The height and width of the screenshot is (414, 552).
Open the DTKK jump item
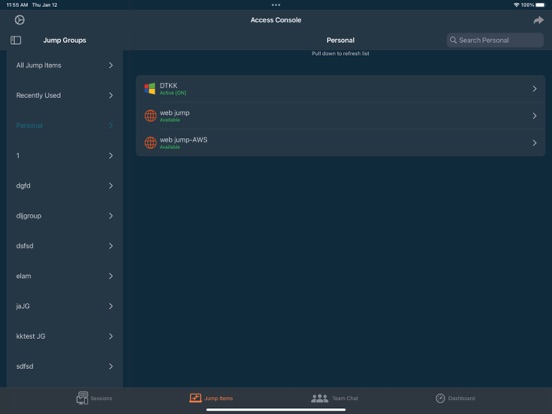click(340, 89)
